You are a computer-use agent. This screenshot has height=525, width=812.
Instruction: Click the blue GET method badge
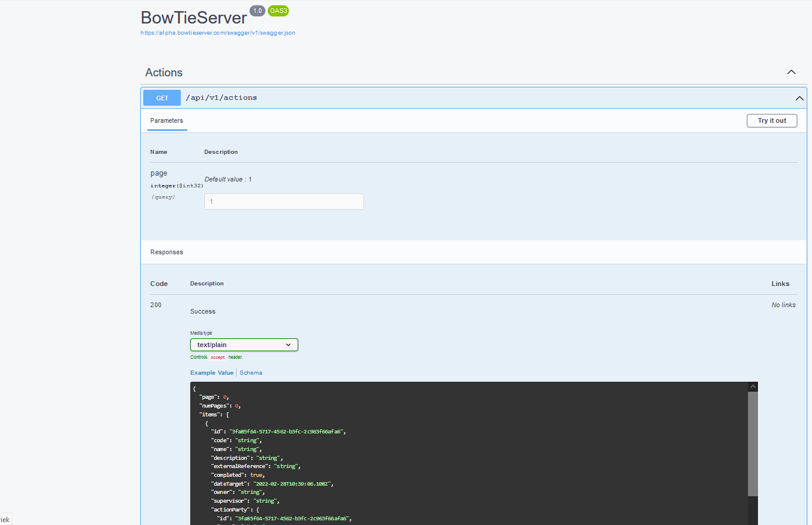162,98
